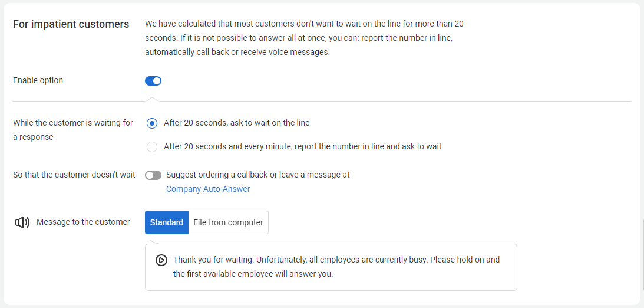Image resolution: width=644 pixels, height=308 pixels.
Task: Open the Company Auto-Answer link
Action: coord(208,189)
